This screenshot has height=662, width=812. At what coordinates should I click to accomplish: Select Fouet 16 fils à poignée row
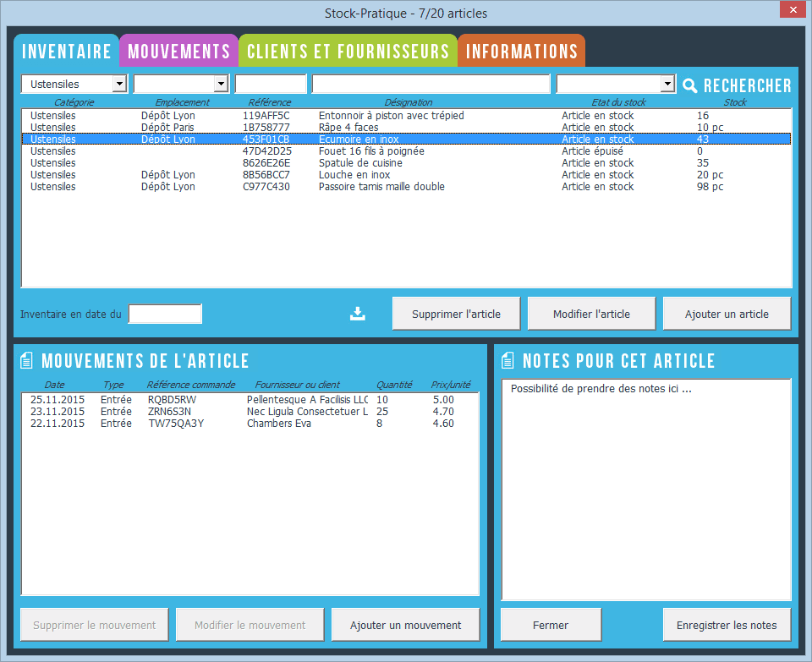point(406,151)
